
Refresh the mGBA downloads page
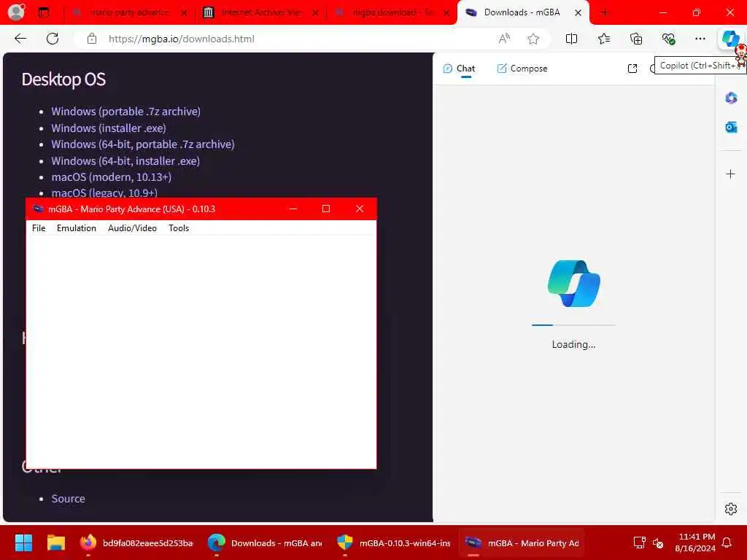pyautogui.click(x=53, y=39)
